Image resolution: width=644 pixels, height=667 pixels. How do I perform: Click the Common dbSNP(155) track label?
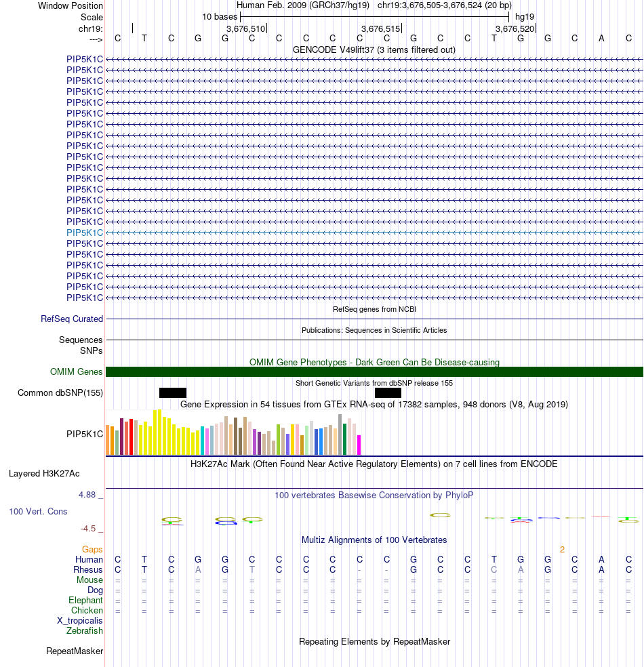pos(60,392)
